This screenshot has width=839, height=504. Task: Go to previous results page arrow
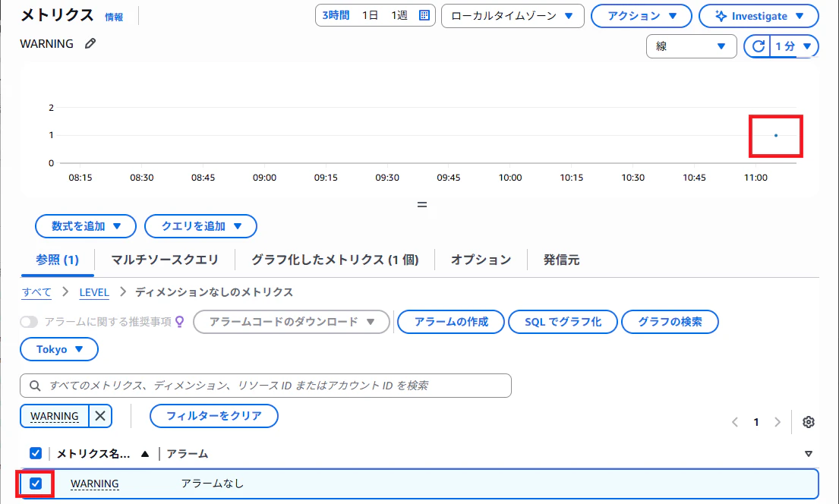click(735, 422)
